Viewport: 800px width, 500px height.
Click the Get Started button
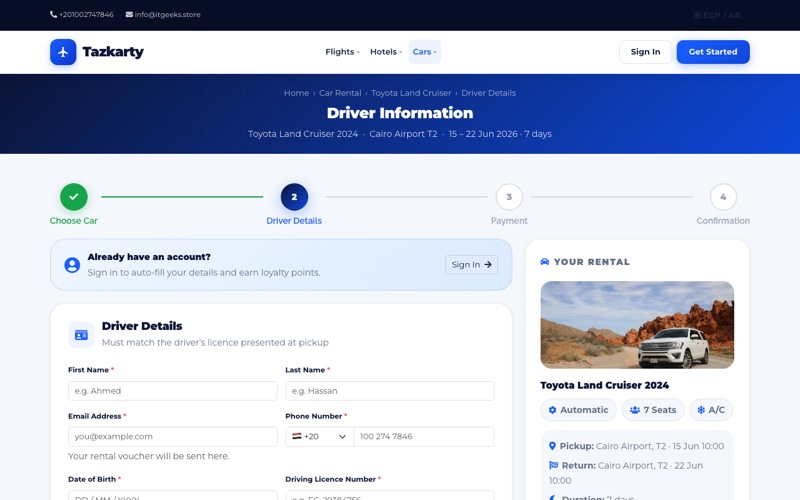(713, 52)
